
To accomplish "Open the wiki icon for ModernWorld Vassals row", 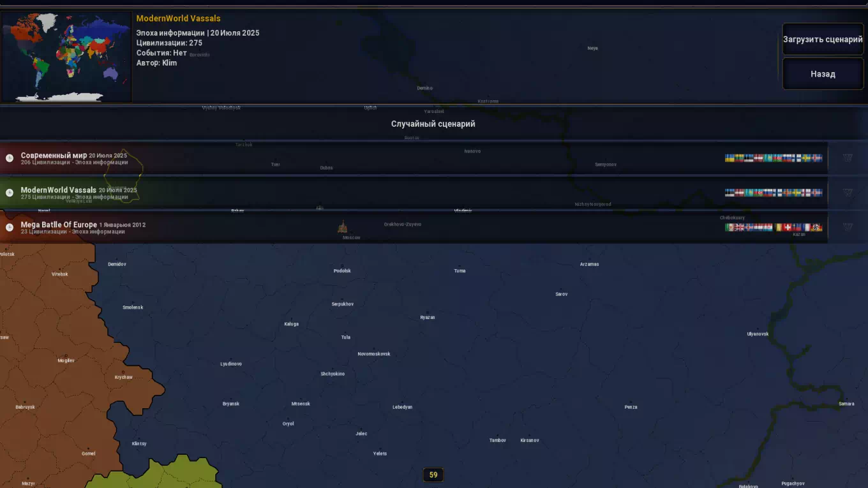I will (847, 193).
